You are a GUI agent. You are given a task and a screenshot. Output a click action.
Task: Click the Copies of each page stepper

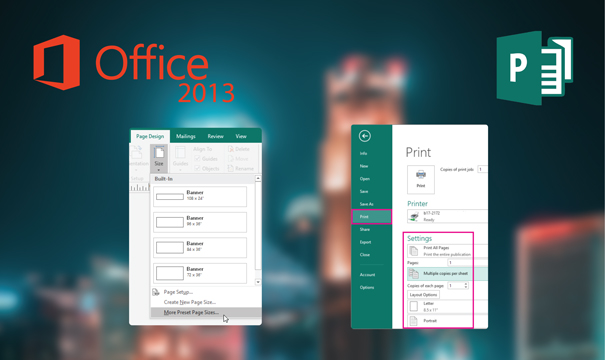coord(466,286)
